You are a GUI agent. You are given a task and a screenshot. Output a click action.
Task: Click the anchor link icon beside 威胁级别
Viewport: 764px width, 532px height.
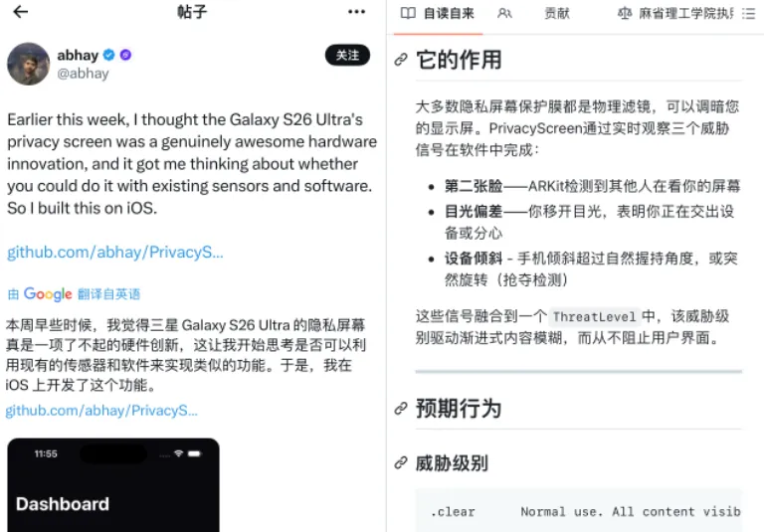401,462
